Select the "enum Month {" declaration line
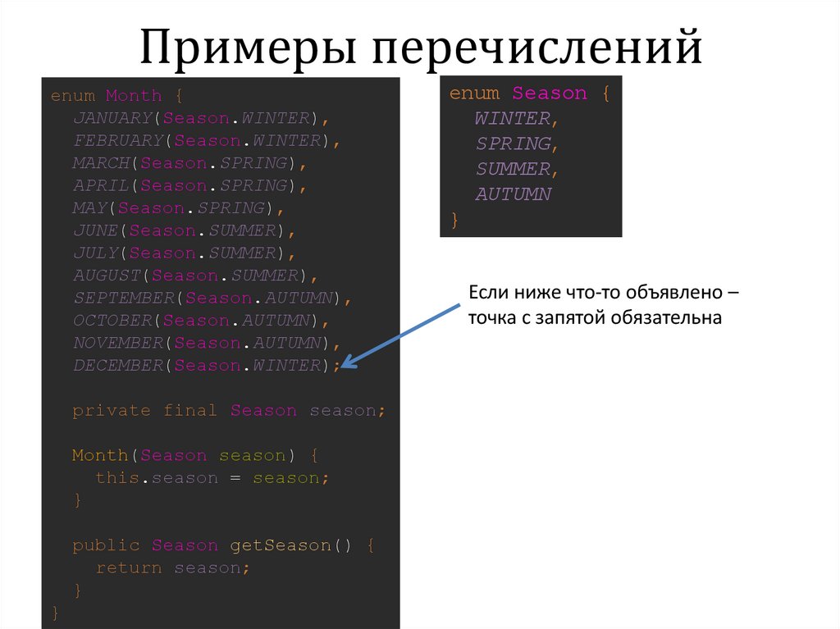840x629 pixels. click(116, 96)
